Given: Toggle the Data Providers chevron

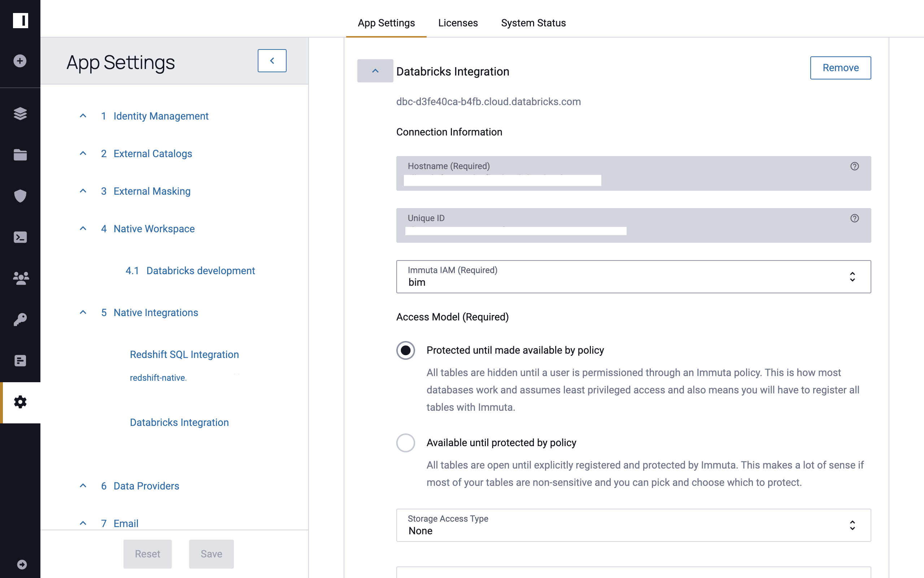Looking at the screenshot, I should click(83, 486).
